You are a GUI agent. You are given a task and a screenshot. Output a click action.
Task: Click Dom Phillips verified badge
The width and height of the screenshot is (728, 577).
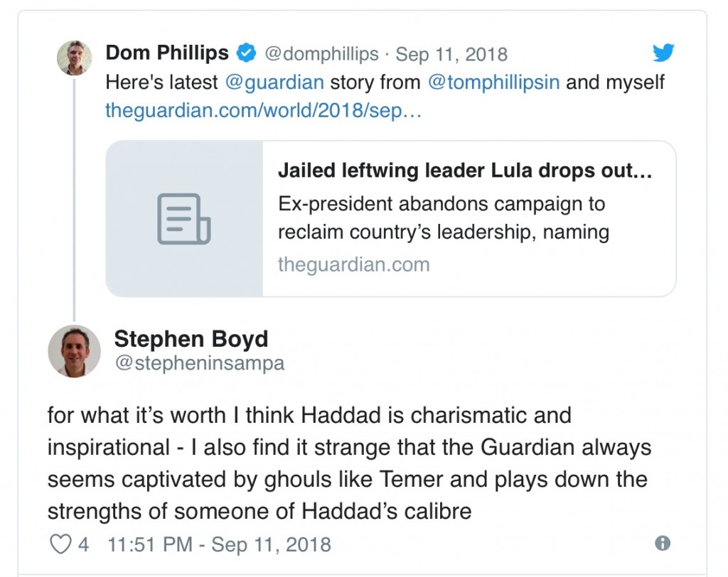247,53
